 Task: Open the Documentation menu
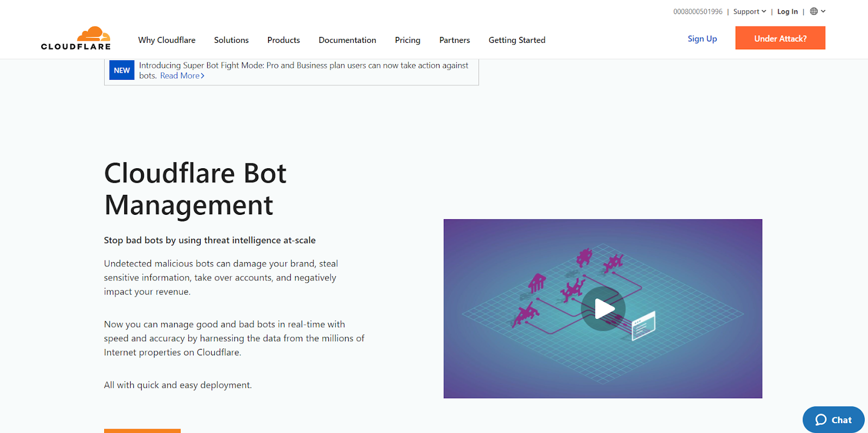[347, 40]
